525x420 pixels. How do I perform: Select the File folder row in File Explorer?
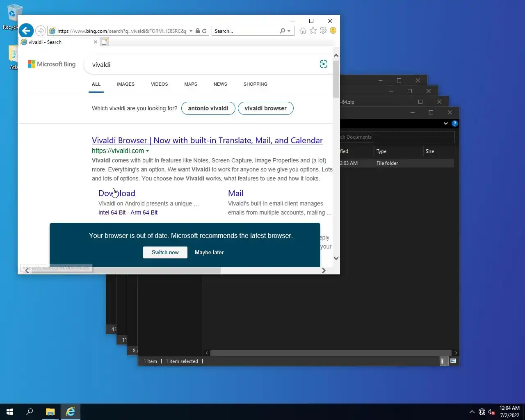tap(397, 163)
